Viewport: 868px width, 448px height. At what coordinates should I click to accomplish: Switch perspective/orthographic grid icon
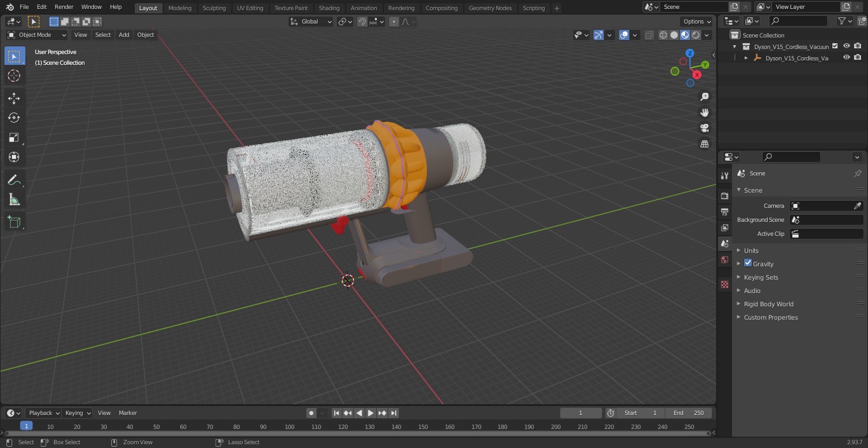[x=704, y=144]
